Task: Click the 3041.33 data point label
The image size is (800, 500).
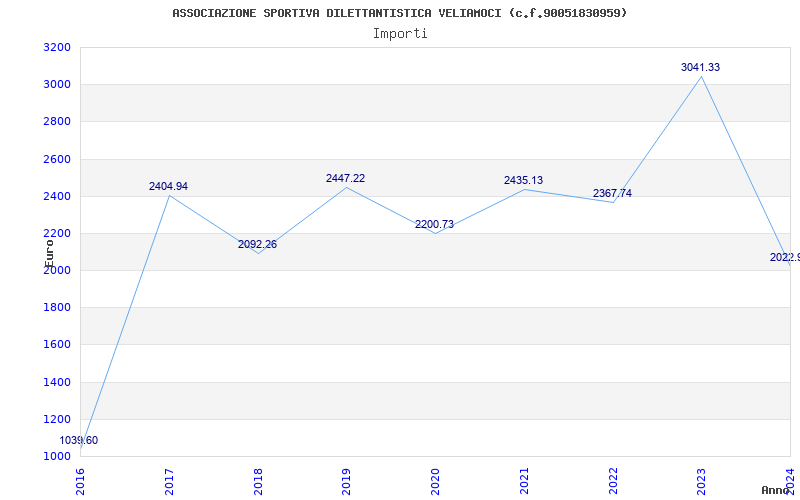Action: tap(700, 67)
